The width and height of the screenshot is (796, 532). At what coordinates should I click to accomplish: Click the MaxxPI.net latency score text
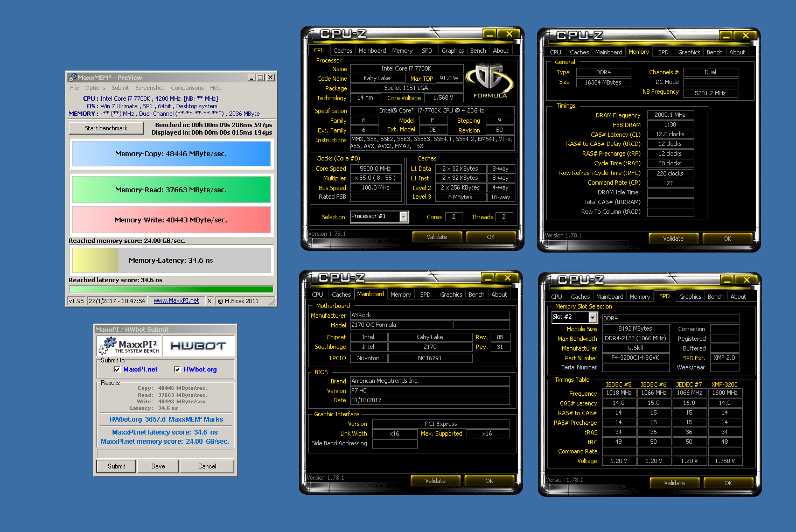pos(165,432)
